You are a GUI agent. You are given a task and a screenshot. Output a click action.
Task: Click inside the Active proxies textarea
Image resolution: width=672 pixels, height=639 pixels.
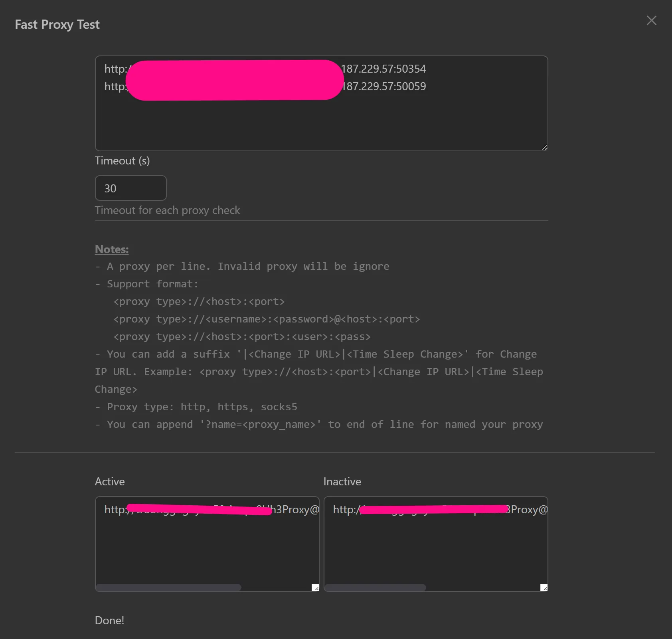[206, 551]
